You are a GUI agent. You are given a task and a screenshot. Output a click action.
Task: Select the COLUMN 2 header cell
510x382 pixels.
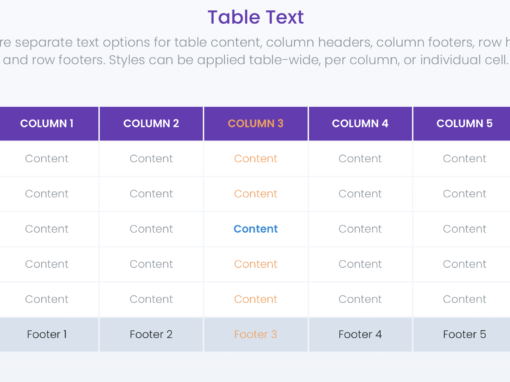tap(151, 124)
